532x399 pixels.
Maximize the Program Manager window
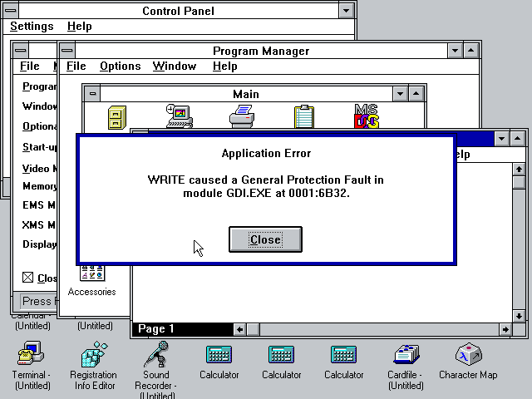pos(471,51)
